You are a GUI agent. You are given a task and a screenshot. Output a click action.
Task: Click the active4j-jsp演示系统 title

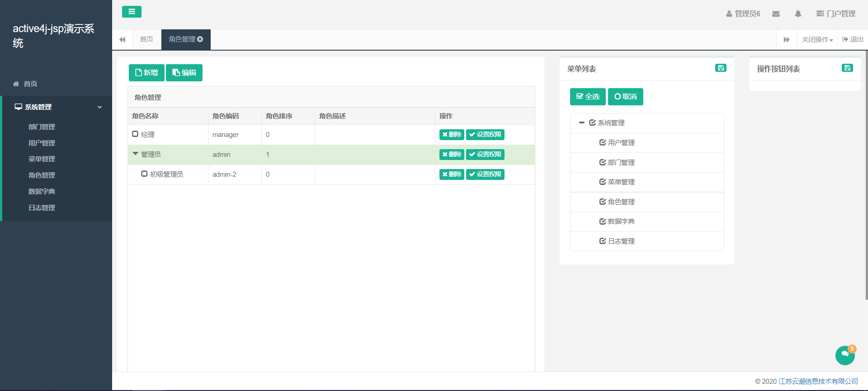point(53,36)
